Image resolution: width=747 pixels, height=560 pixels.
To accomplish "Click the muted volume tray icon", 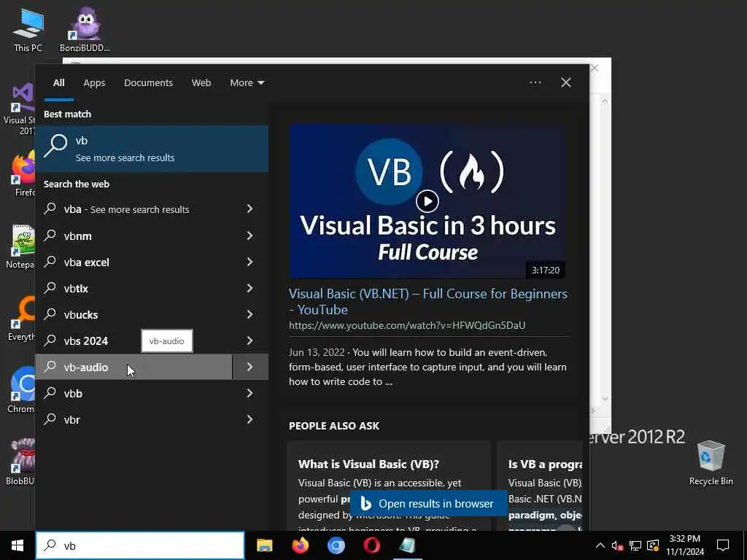I will click(x=617, y=545).
